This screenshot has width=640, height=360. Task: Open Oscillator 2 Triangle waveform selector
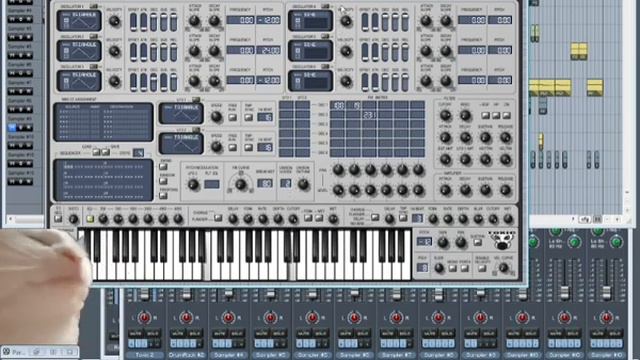tap(79, 51)
